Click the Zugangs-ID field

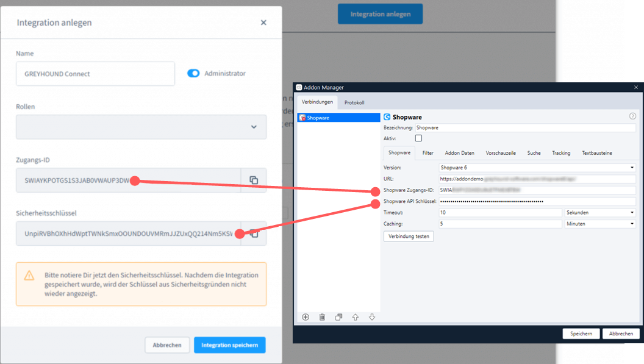point(129,180)
